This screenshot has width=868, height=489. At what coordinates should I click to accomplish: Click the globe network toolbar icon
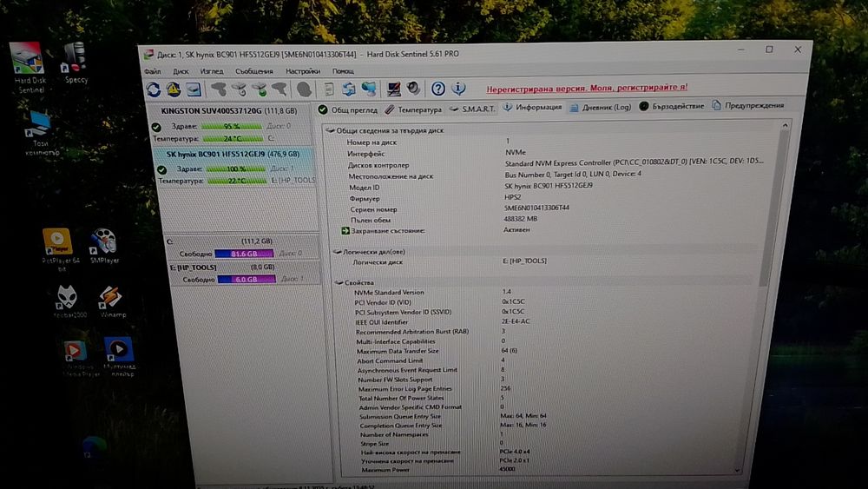click(x=369, y=89)
